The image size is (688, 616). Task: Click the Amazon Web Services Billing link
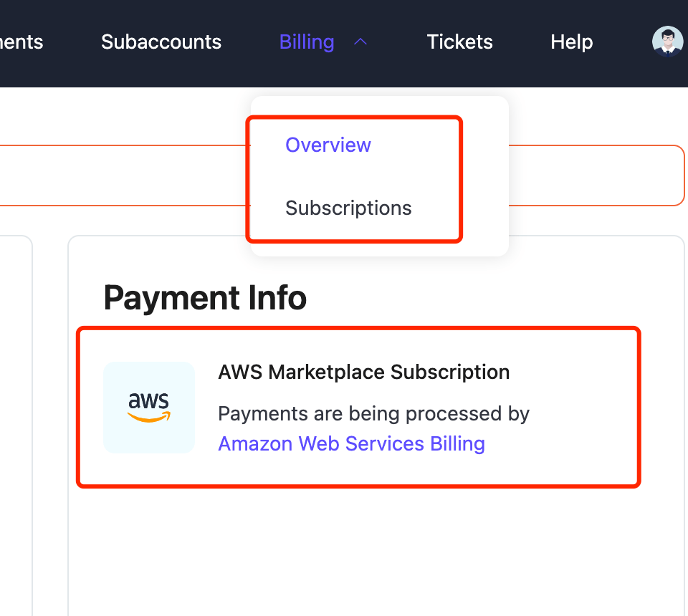tap(351, 443)
